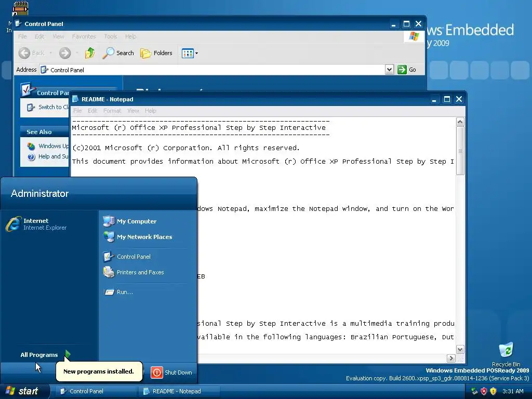
Task: Click the See Also panel header
Action: coord(45,131)
